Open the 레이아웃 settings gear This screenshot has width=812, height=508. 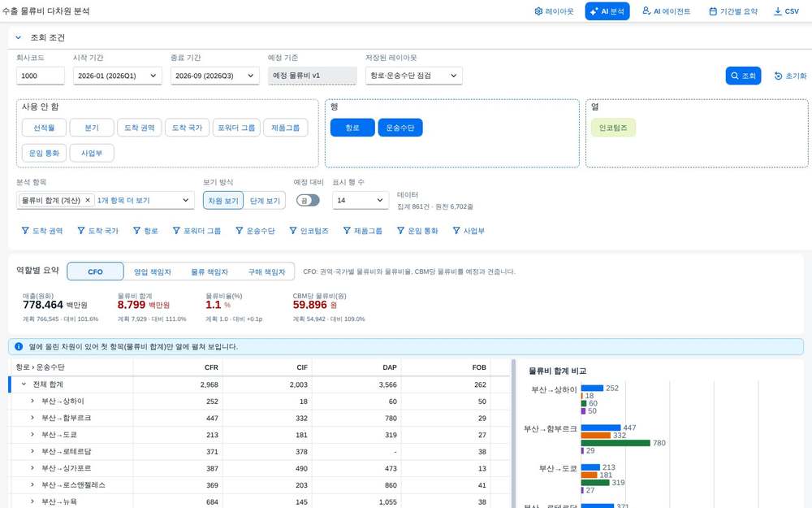click(x=554, y=11)
